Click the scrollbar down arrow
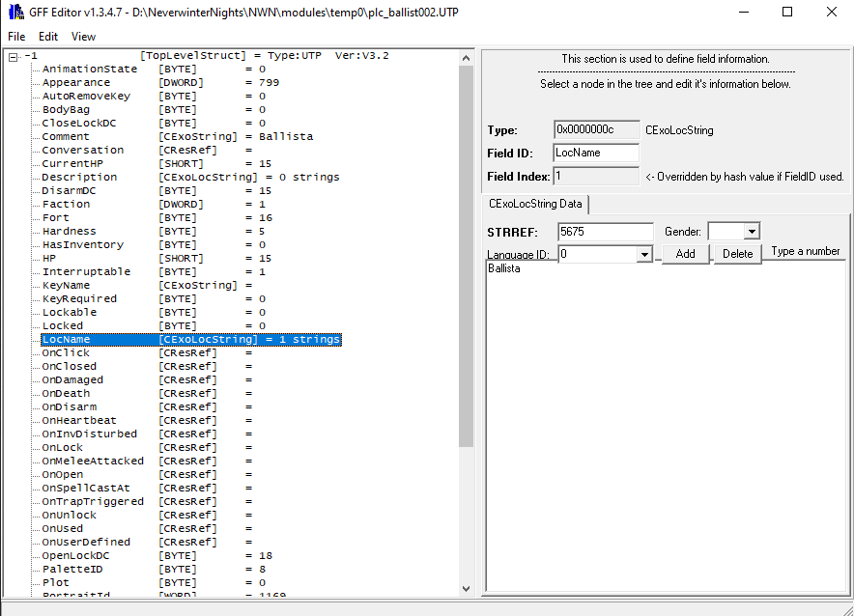The image size is (854, 616). pos(467,588)
